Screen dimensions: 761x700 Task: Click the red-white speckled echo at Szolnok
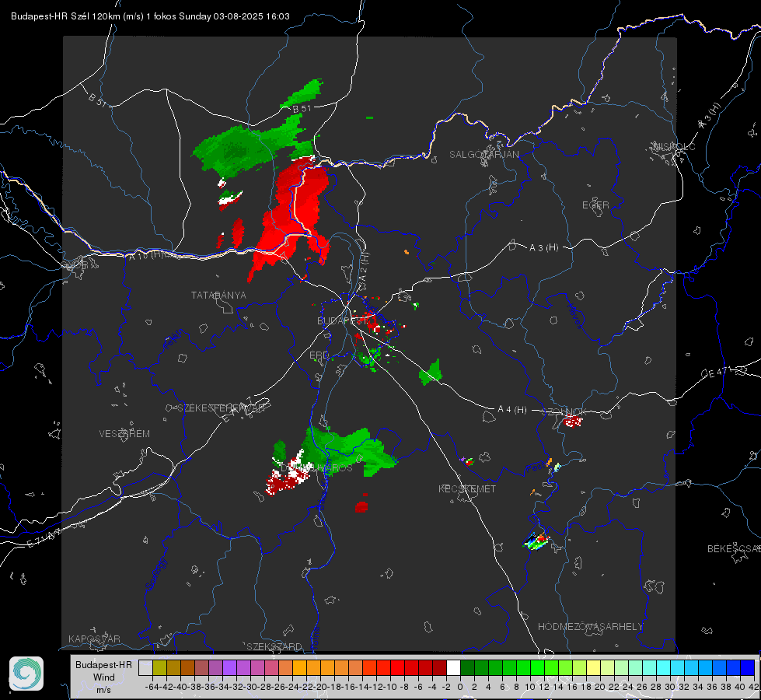pyautogui.click(x=573, y=421)
